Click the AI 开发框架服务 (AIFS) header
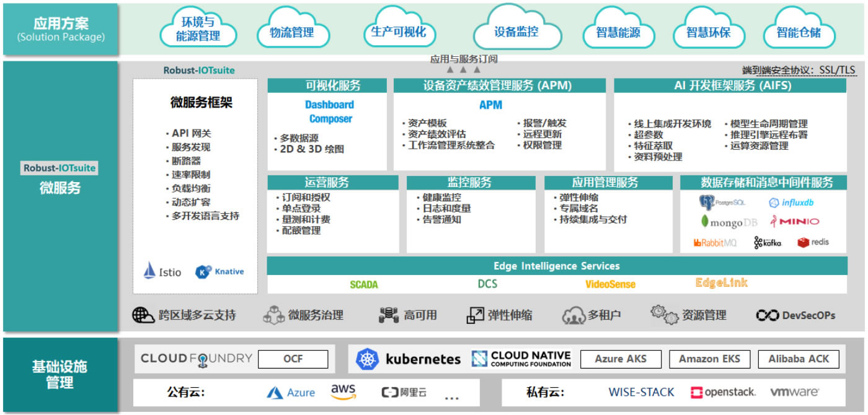868x415 pixels. [730, 85]
